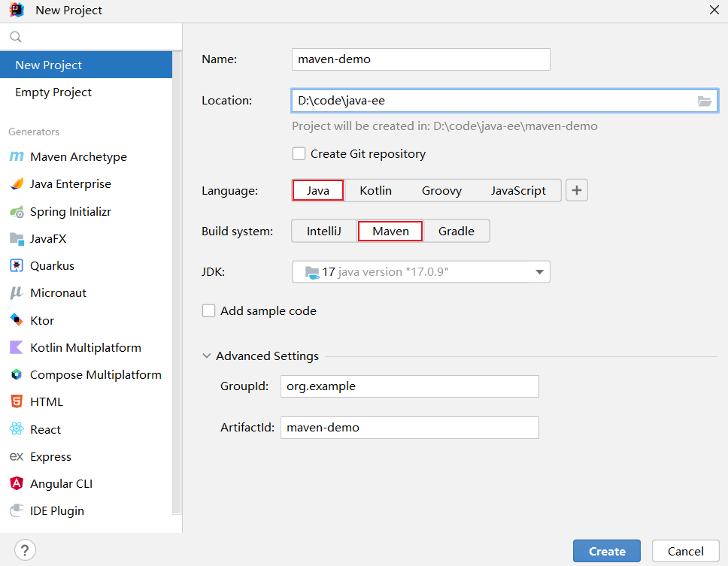
Task: Select the Angular CLI generator label
Action: pyautogui.click(x=61, y=484)
